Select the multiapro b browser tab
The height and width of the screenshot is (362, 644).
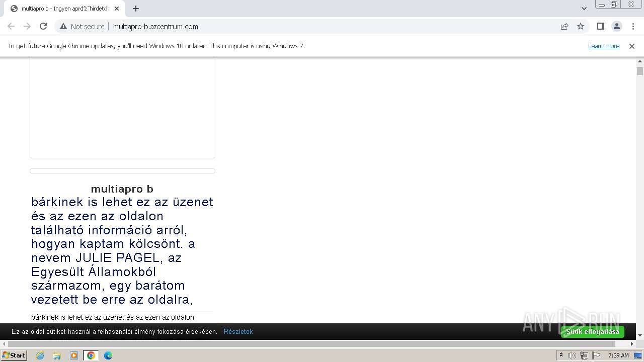[64, 9]
